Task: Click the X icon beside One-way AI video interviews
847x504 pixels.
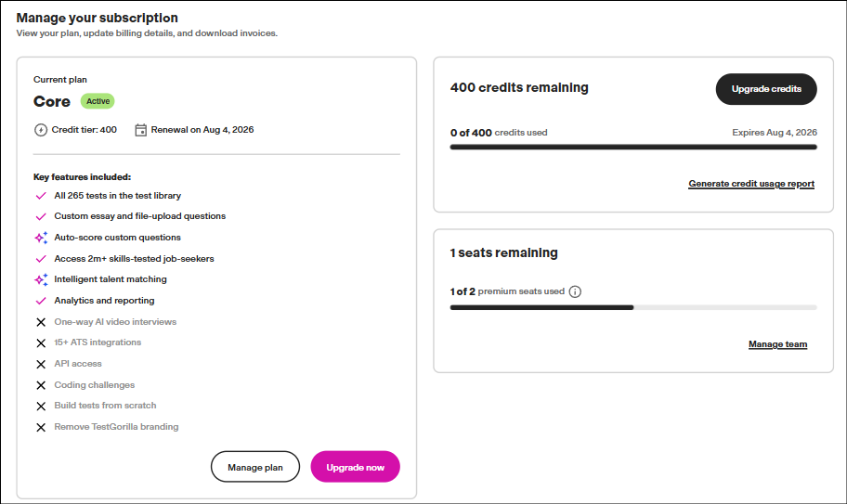Action: (41, 322)
